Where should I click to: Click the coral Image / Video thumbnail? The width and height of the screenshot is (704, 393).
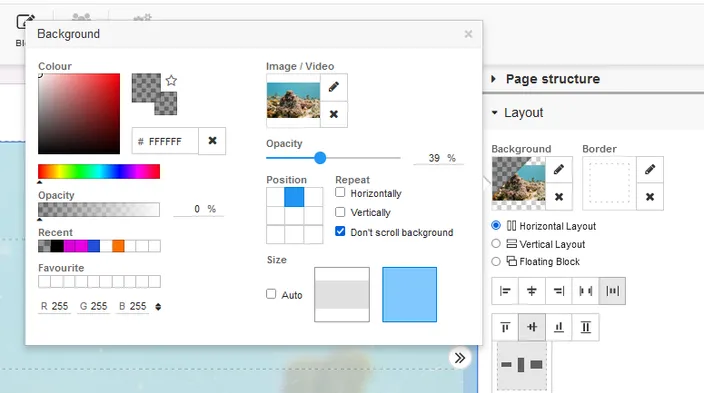click(293, 101)
